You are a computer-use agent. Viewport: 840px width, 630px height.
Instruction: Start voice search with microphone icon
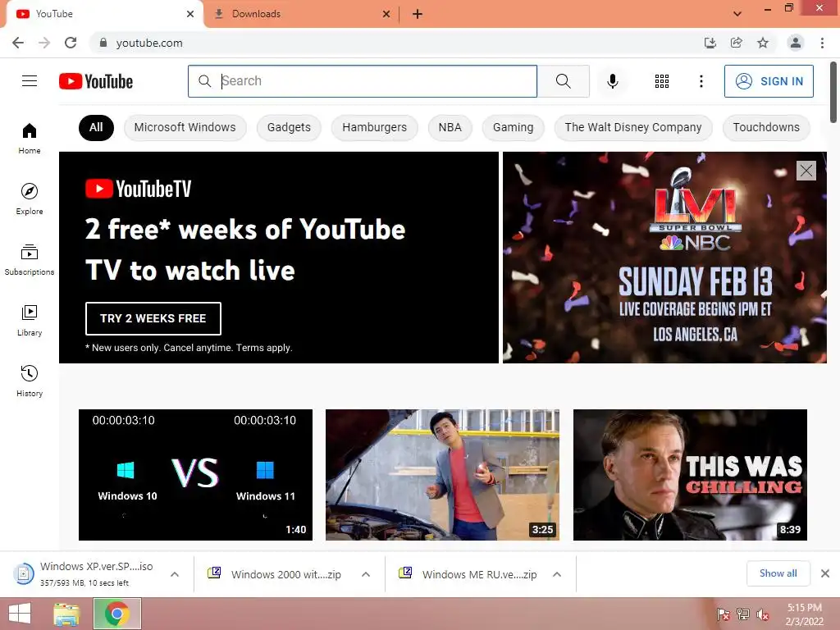click(612, 81)
